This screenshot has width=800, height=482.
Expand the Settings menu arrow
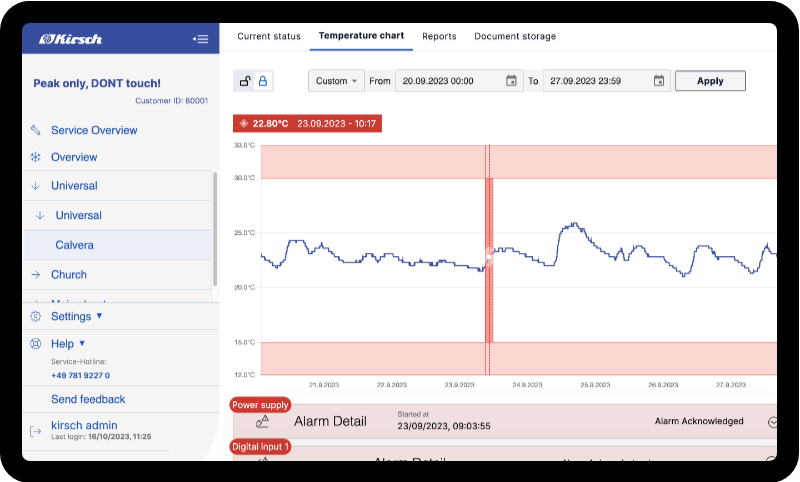[x=99, y=316]
